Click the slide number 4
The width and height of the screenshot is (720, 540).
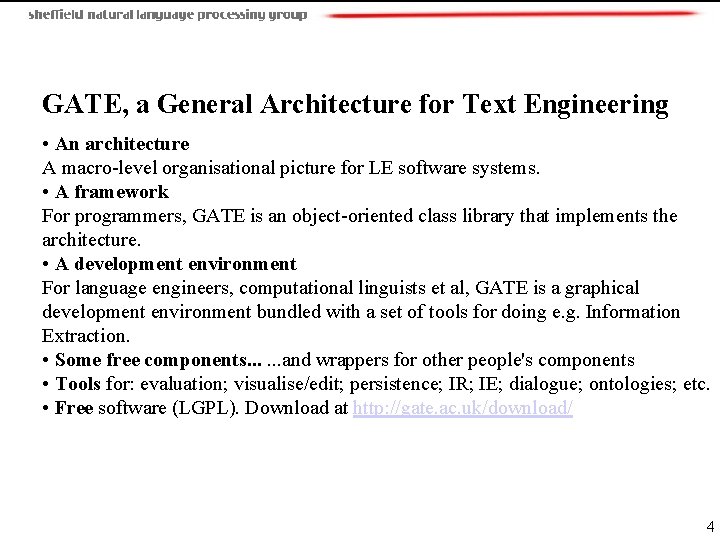tap(710, 526)
